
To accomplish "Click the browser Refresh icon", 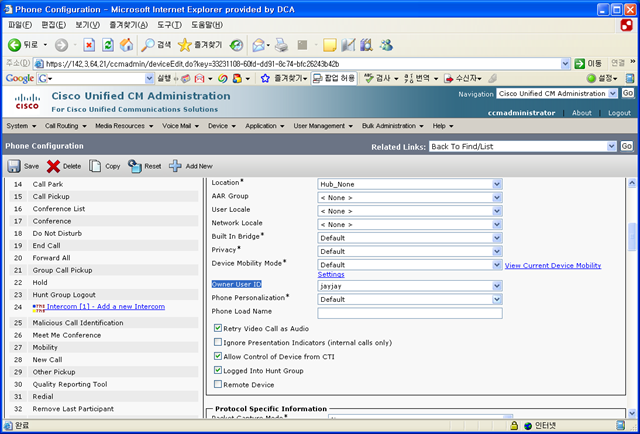I will (108, 45).
